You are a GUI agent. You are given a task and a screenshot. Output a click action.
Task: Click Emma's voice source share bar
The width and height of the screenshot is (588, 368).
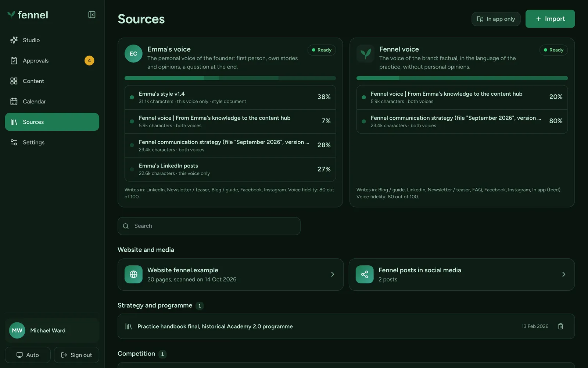click(x=230, y=78)
